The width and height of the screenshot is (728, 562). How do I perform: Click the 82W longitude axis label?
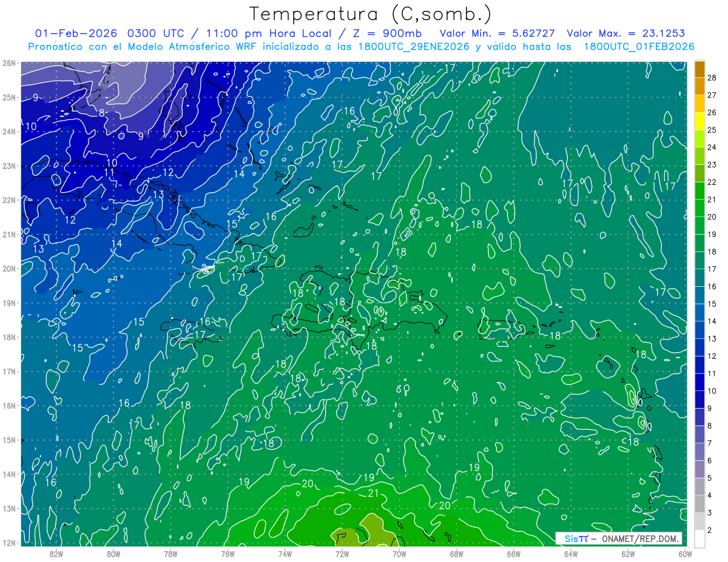[x=56, y=554]
